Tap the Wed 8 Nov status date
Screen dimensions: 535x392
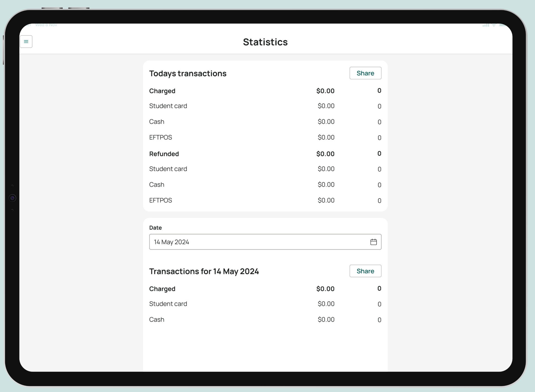coord(46,25)
